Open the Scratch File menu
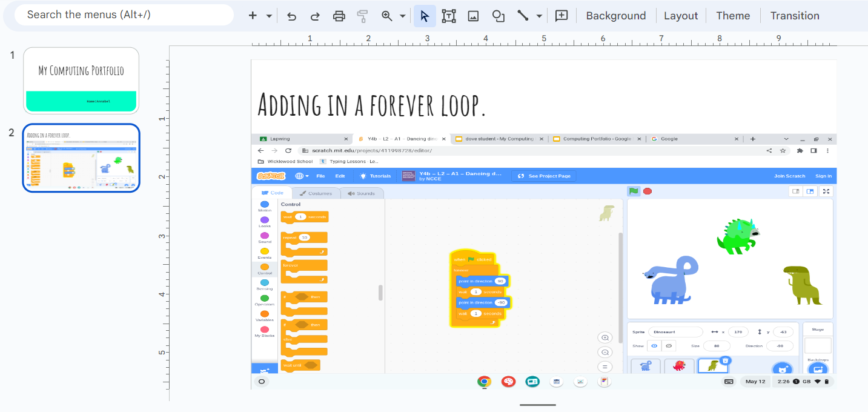 (320, 176)
